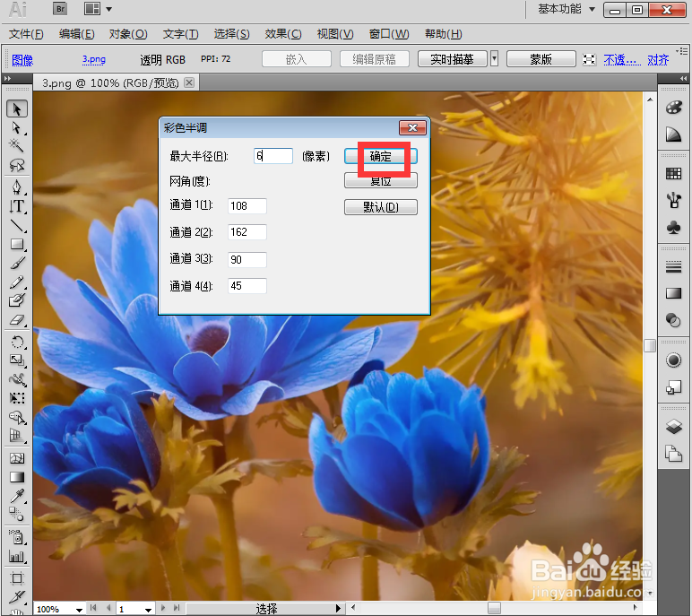Open the Color Guide panel icon
692x616 pixels.
coord(673,134)
